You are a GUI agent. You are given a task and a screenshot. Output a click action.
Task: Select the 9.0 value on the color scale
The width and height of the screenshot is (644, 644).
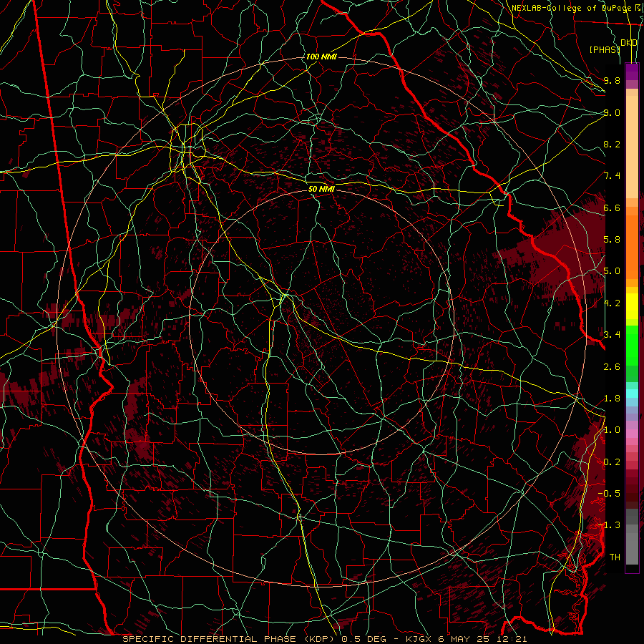(x=612, y=112)
